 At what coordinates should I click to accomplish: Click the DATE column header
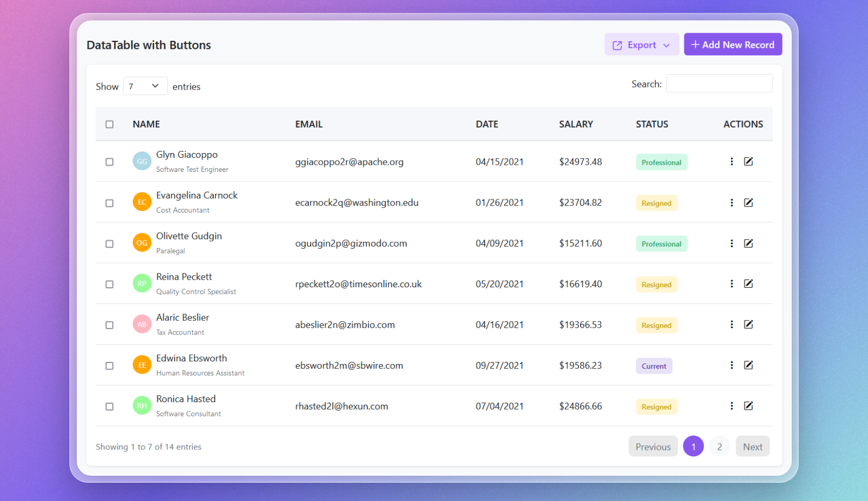coord(487,124)
